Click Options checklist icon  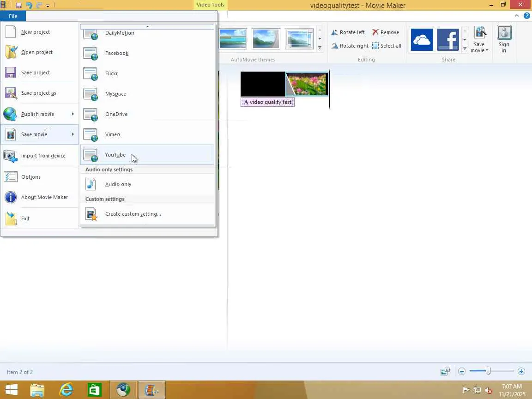click(x=11, y=177)
